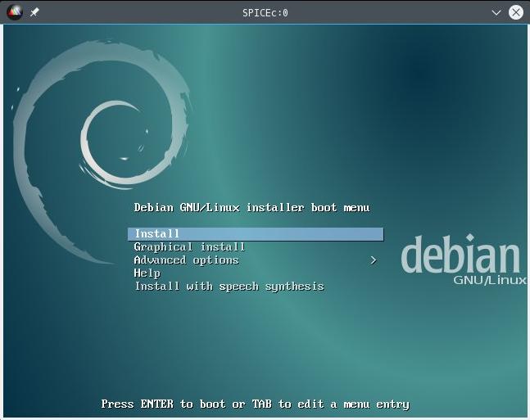The image size is (530, 420).
Task: Choose Install with speech synthesis
Action: 229,287
